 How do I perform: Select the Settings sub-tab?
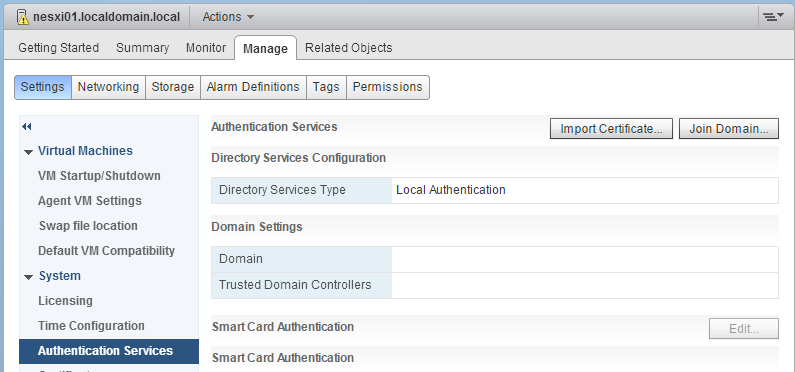(43, 87)
